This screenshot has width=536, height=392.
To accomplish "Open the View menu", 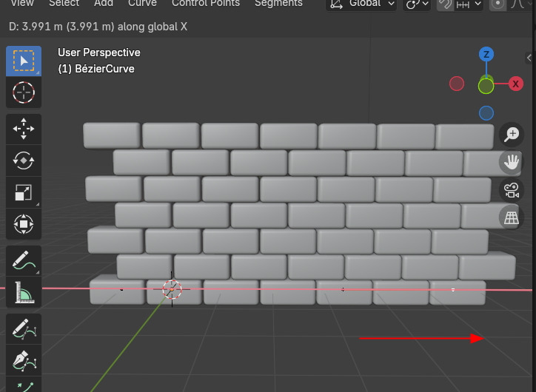I will click(x=22, y=4).
